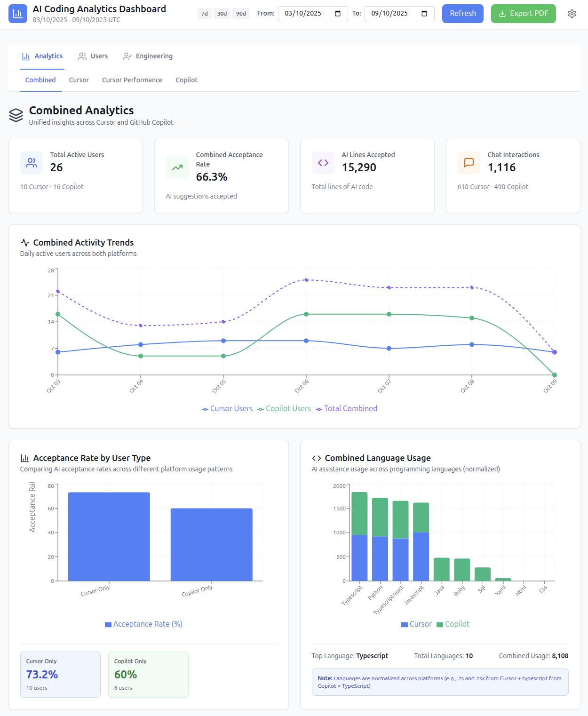Click the To date input field
Image resolution: width=588 pixels, height=716 pixels.
tap(399, 14)
